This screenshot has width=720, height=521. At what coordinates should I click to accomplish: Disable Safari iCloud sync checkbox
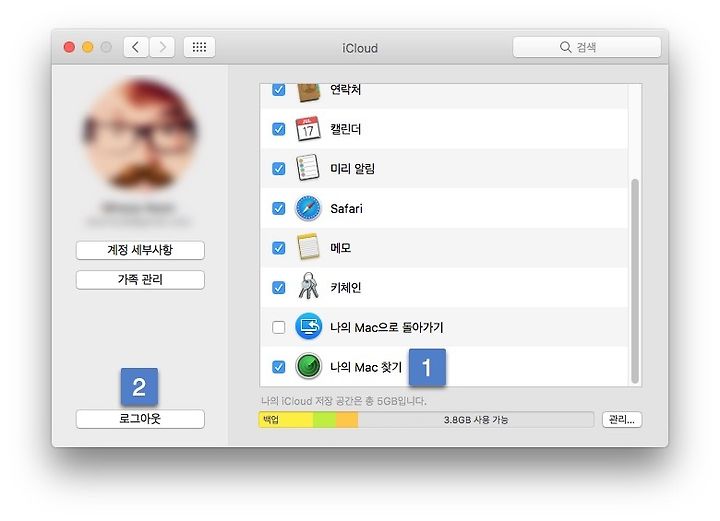(x=279, y=208)
